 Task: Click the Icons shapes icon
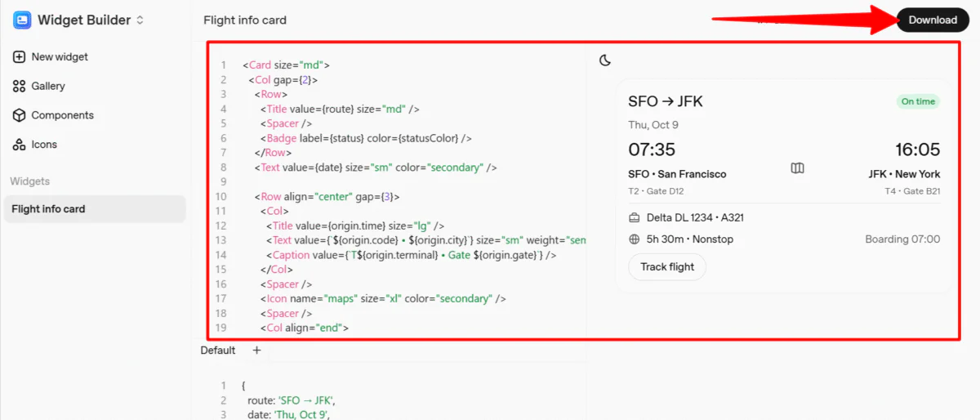click(x=19, y=145)
